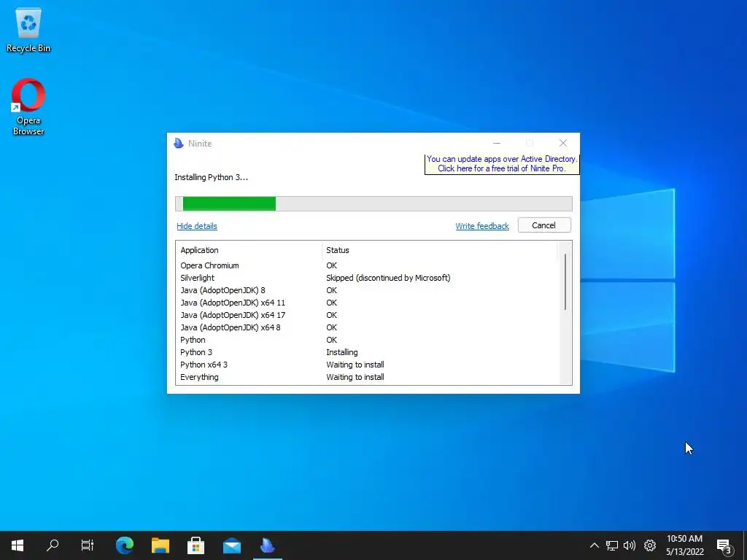Open Microsoft Store from the taskbar
This screenshot has width=747, height=560.
click(x=196, y=545)
